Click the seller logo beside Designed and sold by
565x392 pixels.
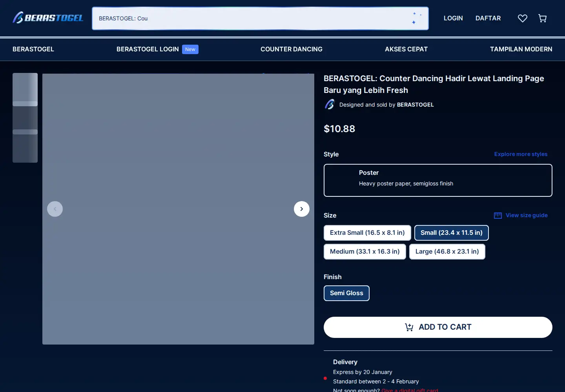(330, 105)
